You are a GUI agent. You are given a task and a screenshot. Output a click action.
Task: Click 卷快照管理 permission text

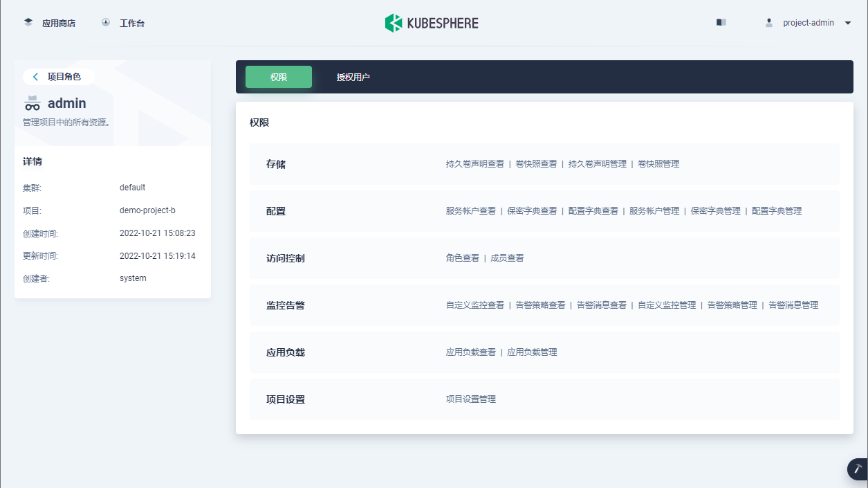(x=658, y=164)
